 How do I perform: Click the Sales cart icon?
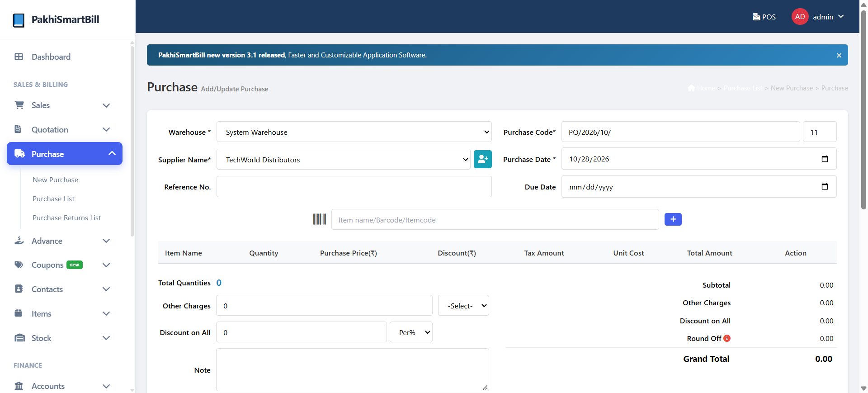pyautogui.click(x=19, y=105)
